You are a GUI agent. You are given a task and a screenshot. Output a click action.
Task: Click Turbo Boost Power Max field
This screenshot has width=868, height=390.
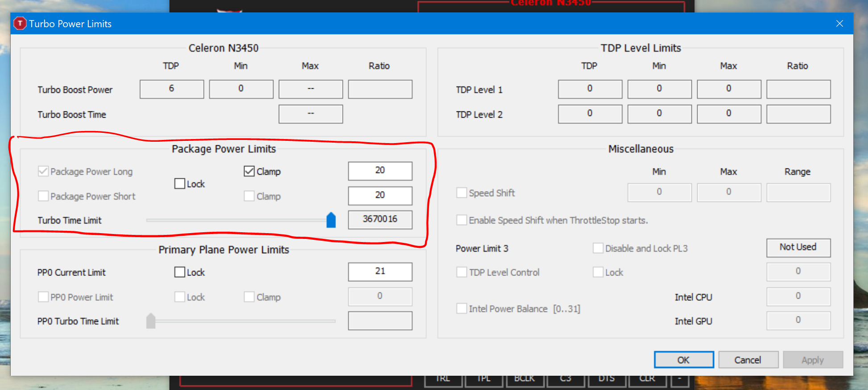pyautogui.click(x=311, y=89)
